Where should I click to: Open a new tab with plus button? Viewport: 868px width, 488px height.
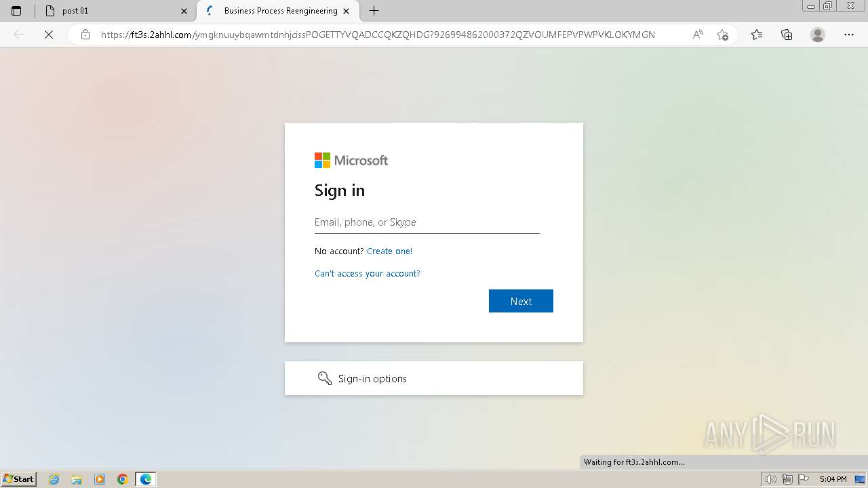point(374,11)
